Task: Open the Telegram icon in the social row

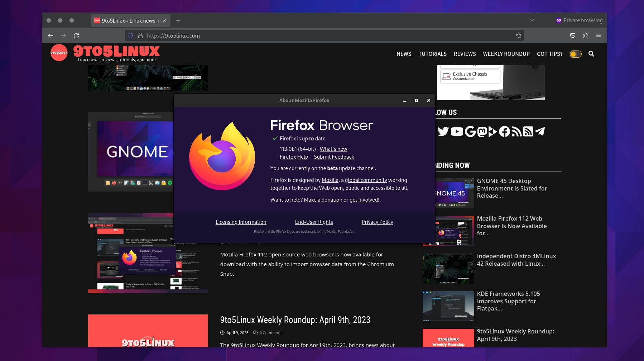Action: click(x=540, y=131)
